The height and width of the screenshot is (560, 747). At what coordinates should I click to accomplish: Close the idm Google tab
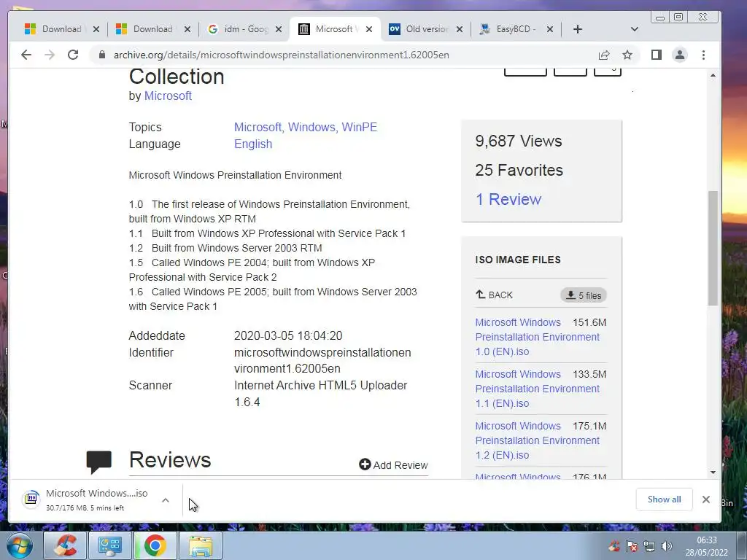279,29
